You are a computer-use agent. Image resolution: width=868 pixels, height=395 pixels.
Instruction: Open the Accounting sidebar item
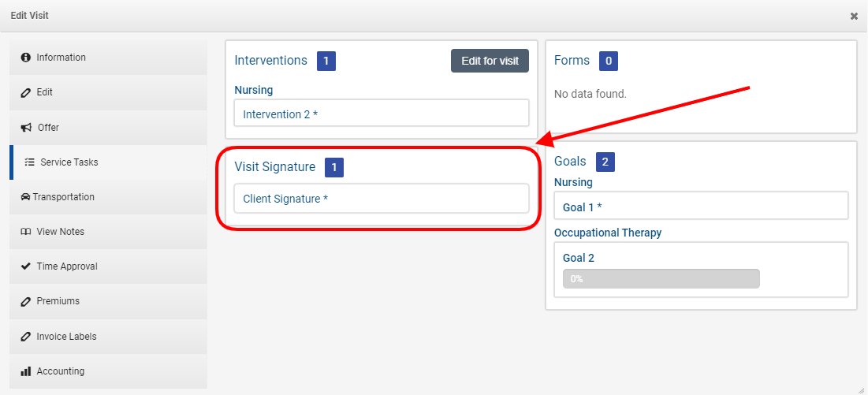108,371
